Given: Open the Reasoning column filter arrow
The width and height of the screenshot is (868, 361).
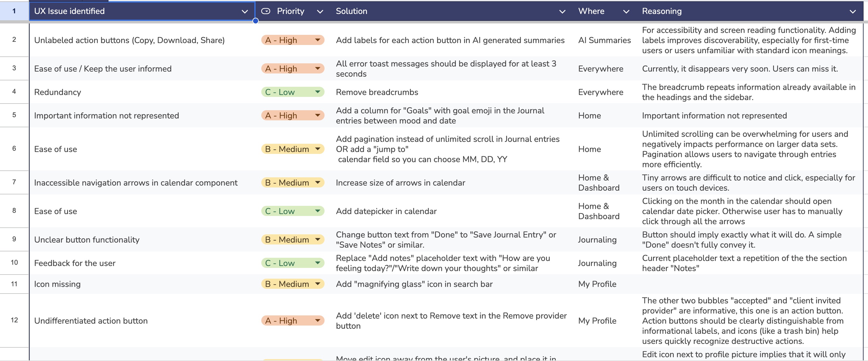Looking at the screenshot, I should tap(852, 11).
